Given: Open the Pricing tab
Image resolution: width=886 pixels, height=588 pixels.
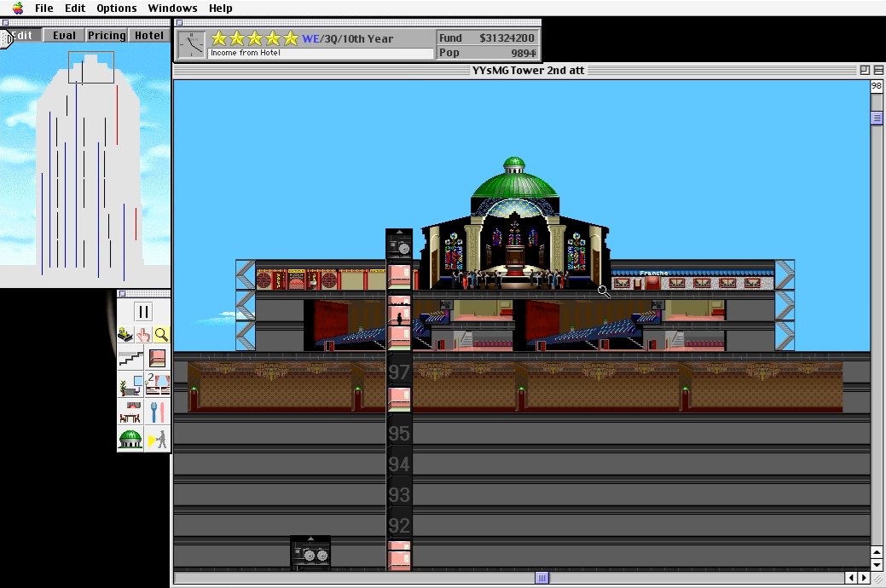Looking at the screenshot, I should coord(106,35).
